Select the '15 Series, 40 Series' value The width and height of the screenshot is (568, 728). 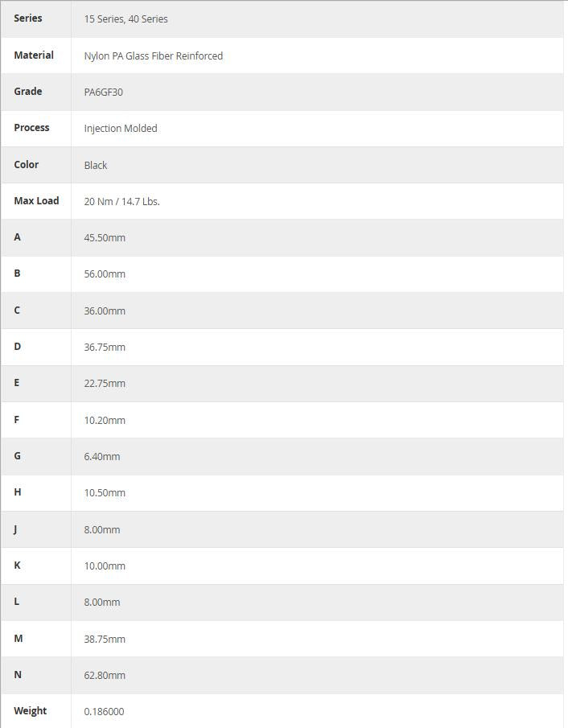(x=126, y=19)
